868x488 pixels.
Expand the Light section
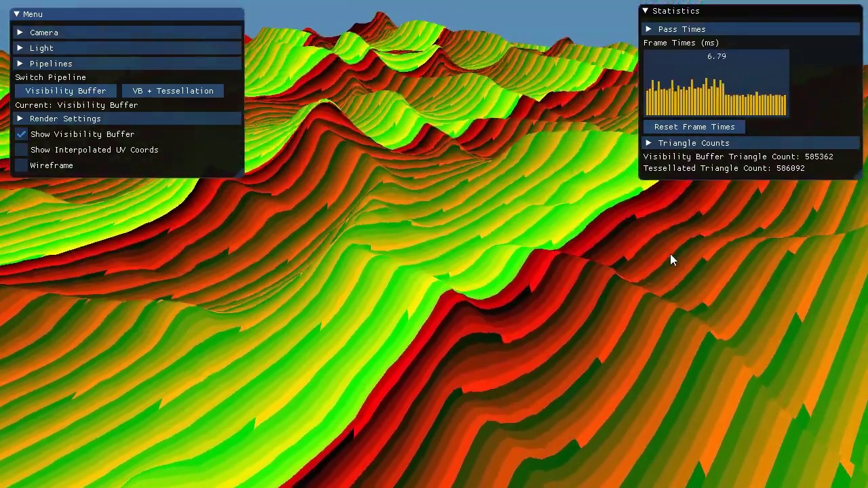pos(127,48)
